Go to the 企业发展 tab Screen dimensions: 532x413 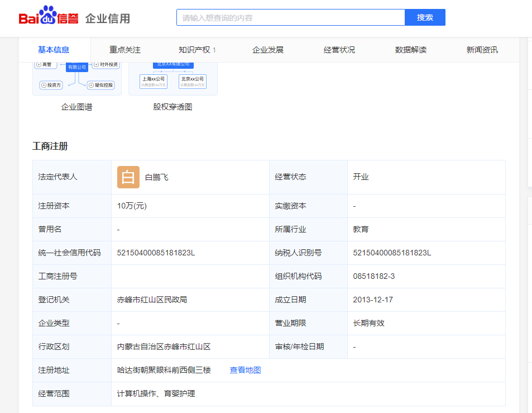click(268, 50)
